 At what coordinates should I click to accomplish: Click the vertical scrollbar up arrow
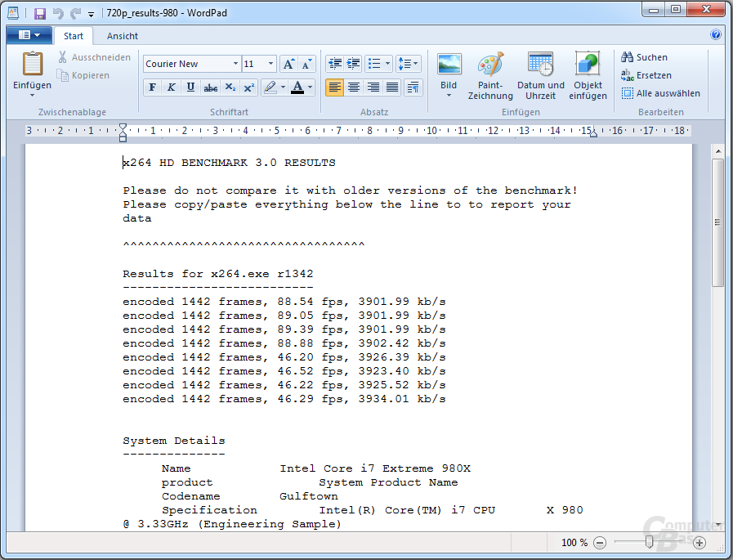coord(718,151)
